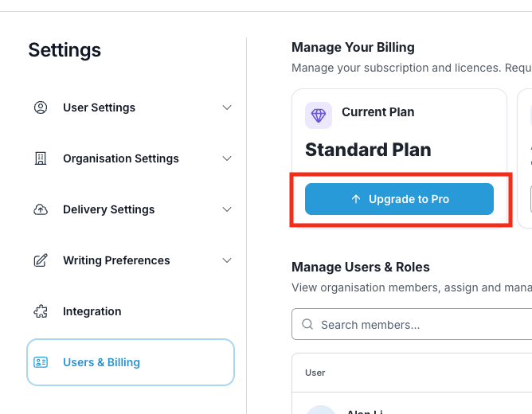This screenshot has height=414, width=532.
Task: Click the Upgrade to Pro button
Action: tap(399, 199)
